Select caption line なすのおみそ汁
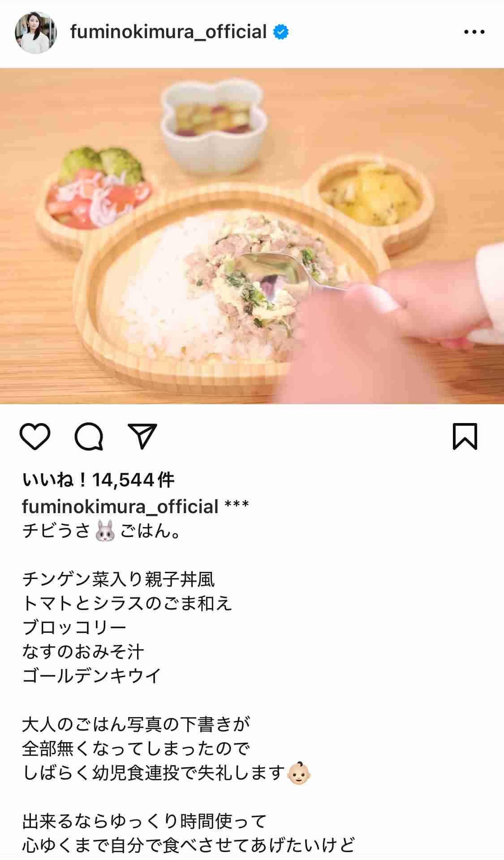 coord(83,652)
